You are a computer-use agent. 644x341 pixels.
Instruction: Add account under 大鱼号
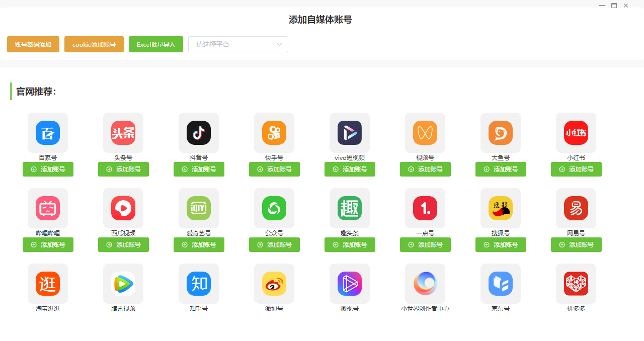point(501,169)
